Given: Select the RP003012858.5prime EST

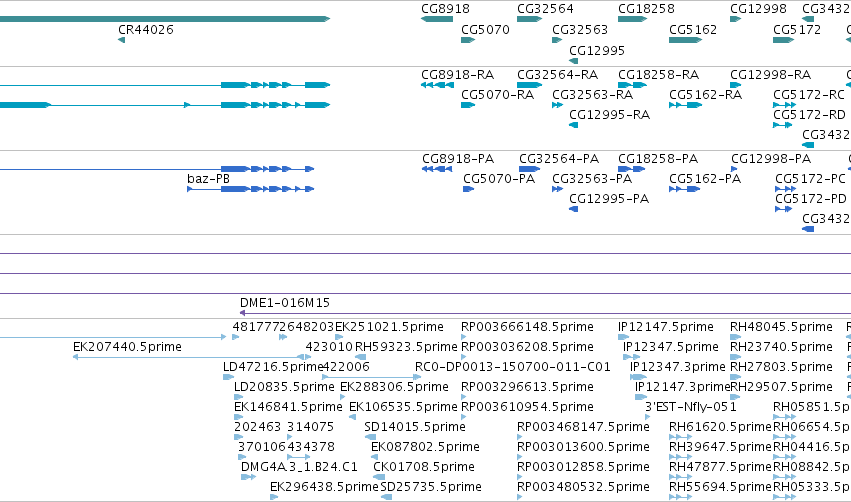Looking at the screenshot, I should click(520, 477).
